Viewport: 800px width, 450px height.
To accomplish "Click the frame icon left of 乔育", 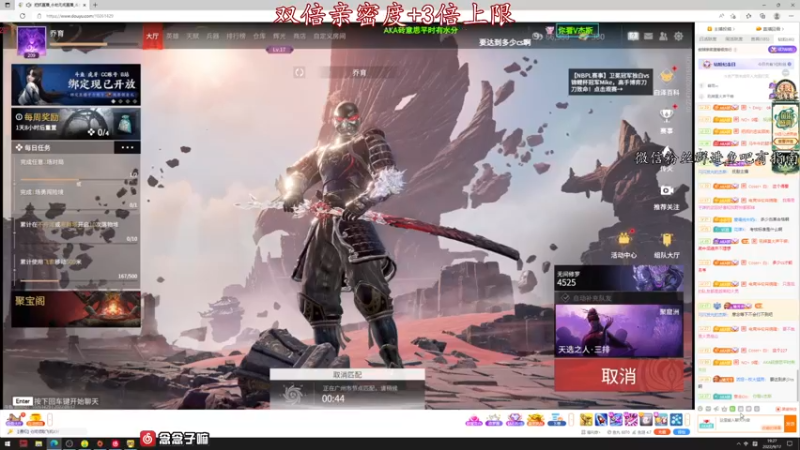I will (x=299, y=72).
